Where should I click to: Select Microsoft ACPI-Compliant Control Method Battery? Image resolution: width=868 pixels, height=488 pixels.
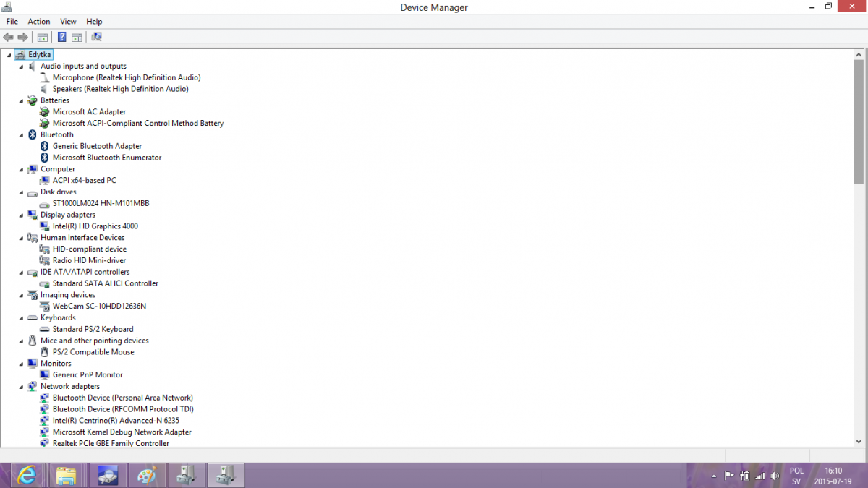[138, 124]
